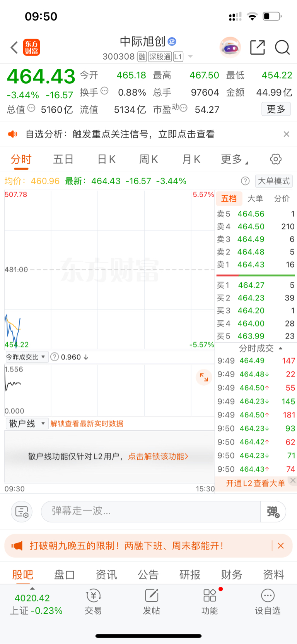Tap the 卖1 464.43 quote row
Screen dimensions: 297x644
[x=256, y=264]
